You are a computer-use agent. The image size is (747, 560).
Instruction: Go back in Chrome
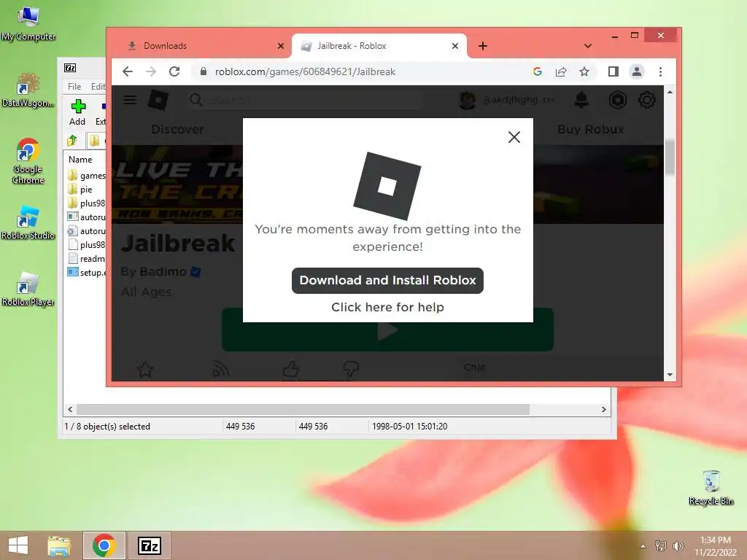(127, 71)
